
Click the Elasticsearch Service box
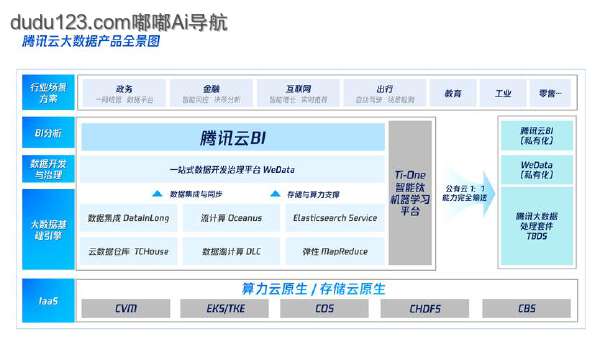(x=335, y=218)
